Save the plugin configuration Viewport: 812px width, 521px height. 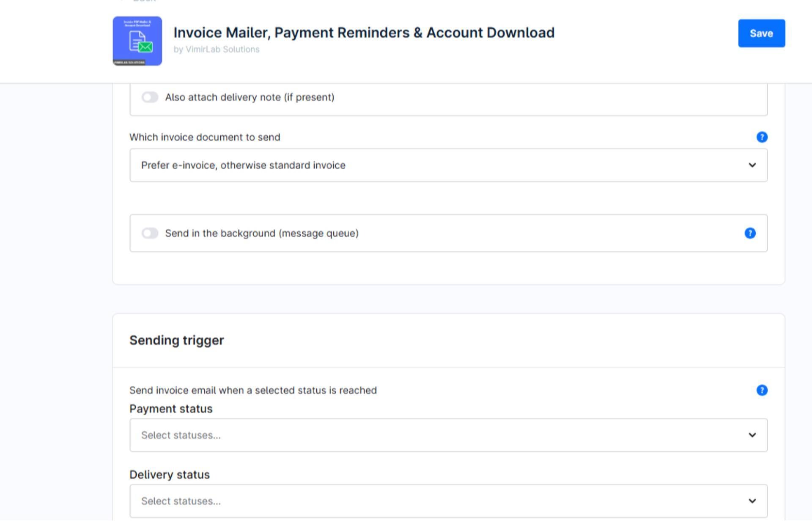(x=761, y=33)
